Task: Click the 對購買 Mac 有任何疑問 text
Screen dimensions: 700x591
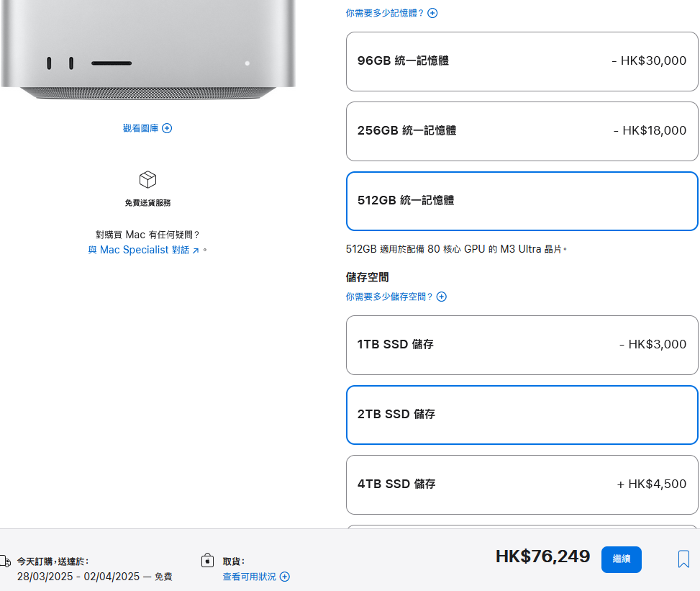Action: [x=147, y=235]
